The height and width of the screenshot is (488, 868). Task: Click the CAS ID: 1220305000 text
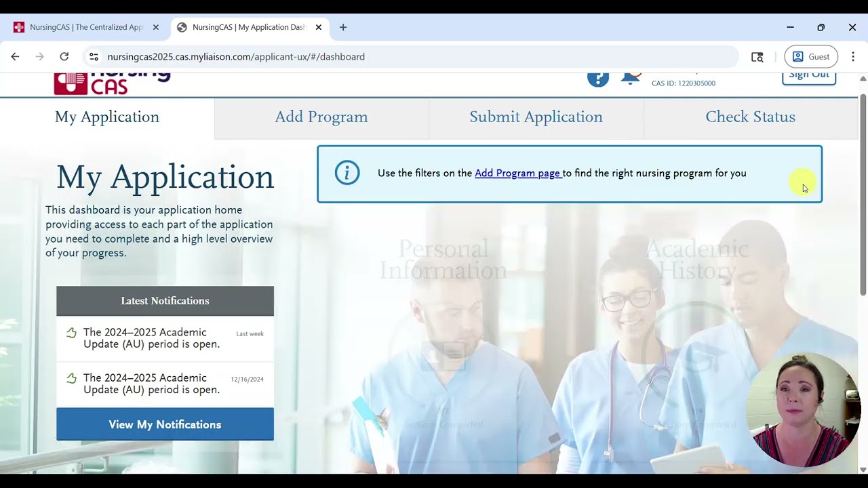click(x=684, y=83)
